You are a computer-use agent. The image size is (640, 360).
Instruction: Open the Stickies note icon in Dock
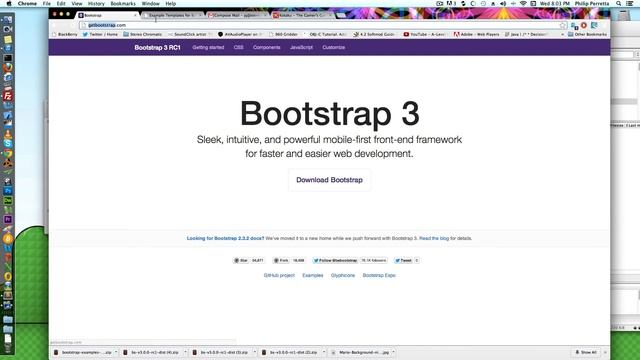[x=8, y=40]
